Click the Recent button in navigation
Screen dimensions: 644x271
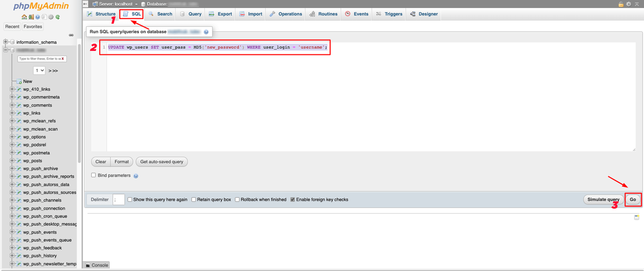click(x=12, y=27)
